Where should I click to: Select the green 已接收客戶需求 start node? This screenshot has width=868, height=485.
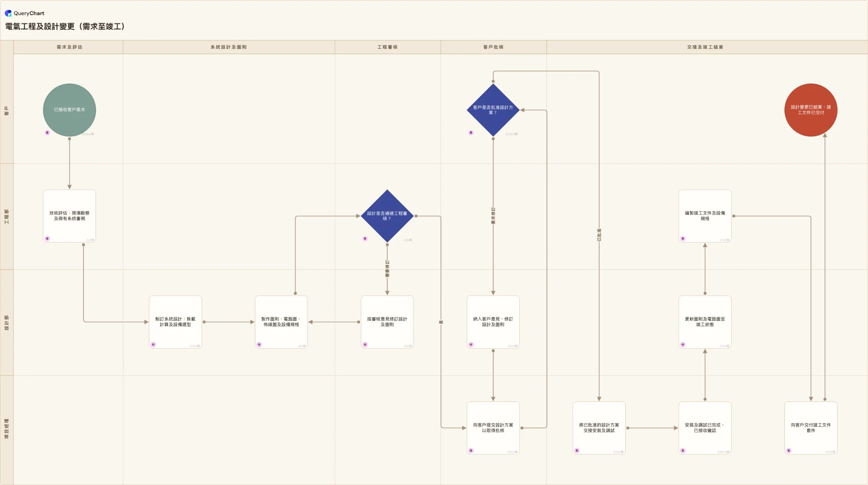(69, 110)
